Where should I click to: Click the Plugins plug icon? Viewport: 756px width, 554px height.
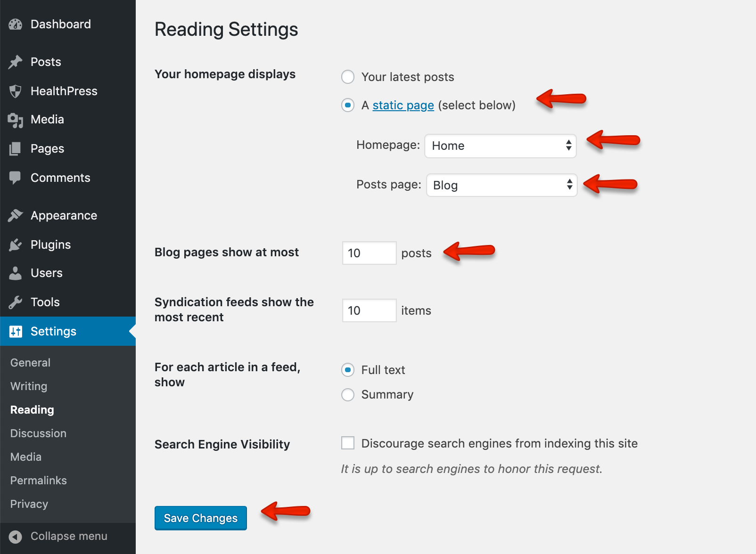[16, 245]
